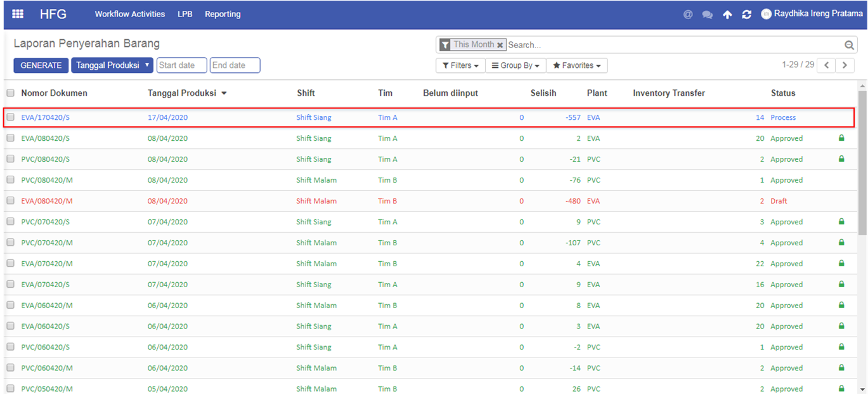Go to next page of records

[x=845, y=65]
